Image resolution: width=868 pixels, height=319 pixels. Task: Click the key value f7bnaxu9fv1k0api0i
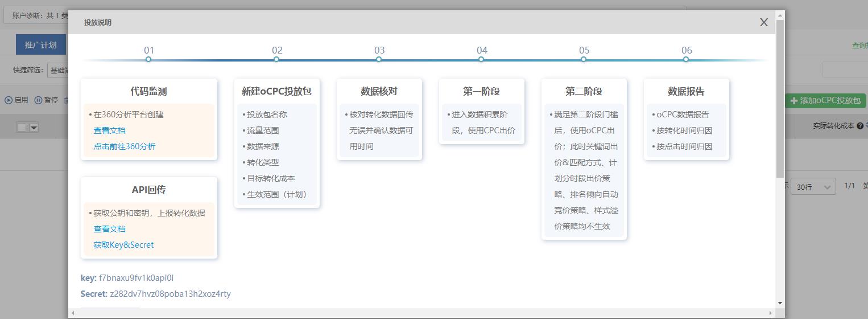point(136,278)
